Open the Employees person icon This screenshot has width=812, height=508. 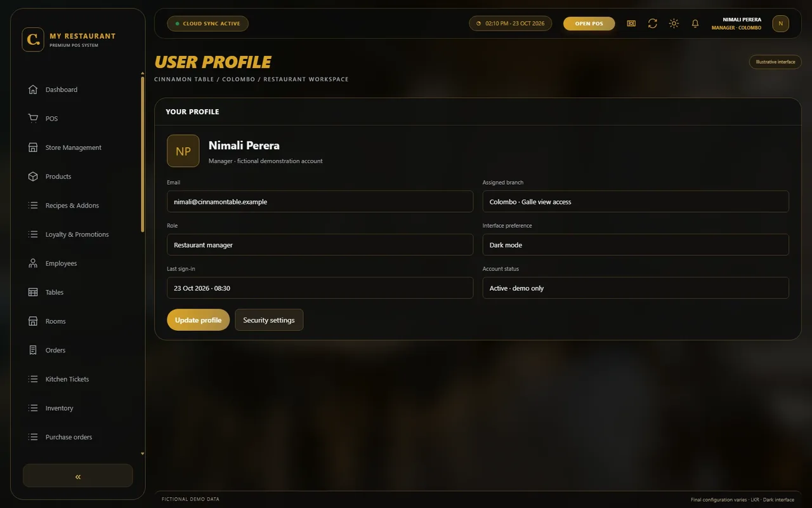tap(33, 263)
